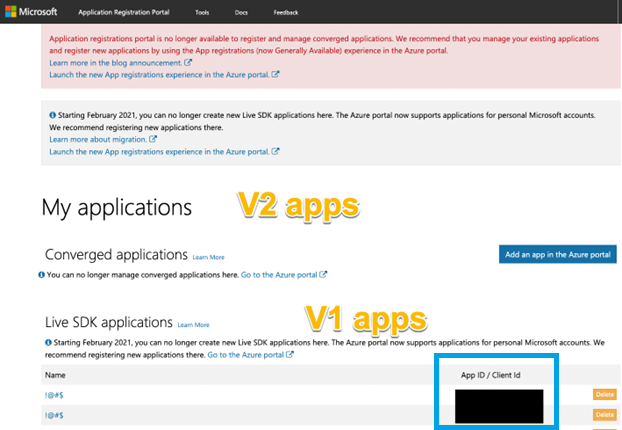622x430 pixels.
Task: Click the 'App ID / Client Id' column header
Action: pyautogui.click(x=490, y=375)
